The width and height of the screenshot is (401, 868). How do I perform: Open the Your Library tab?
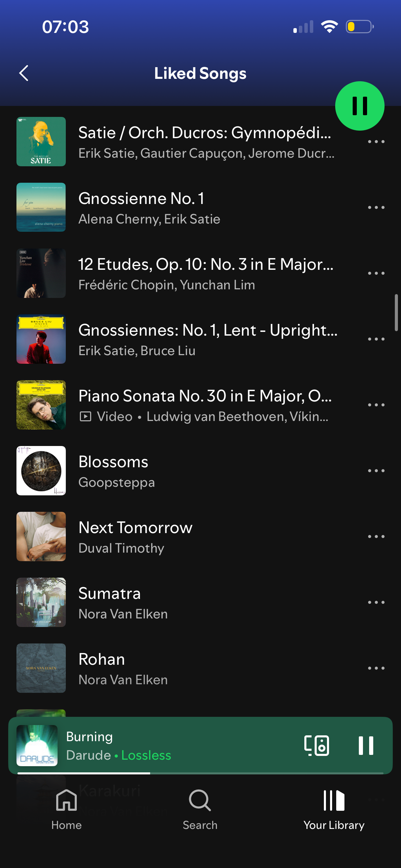334,809
